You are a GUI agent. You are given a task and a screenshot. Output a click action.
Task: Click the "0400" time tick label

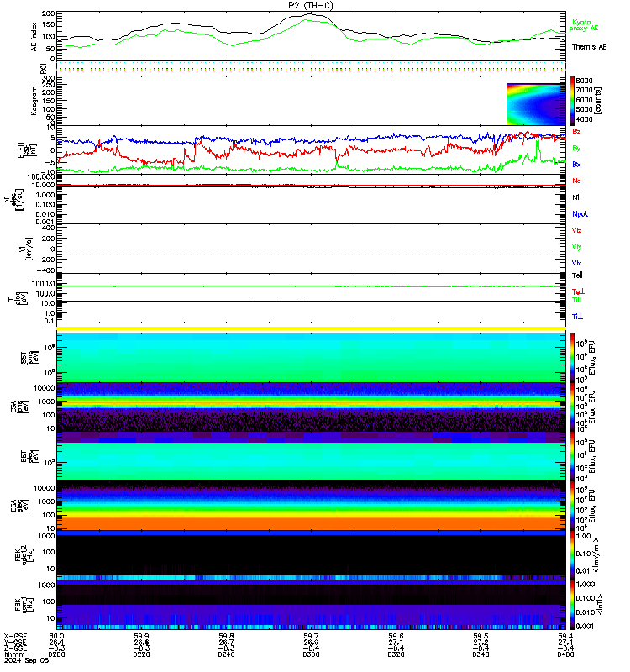pyautogui.click(x=565, y=654)
